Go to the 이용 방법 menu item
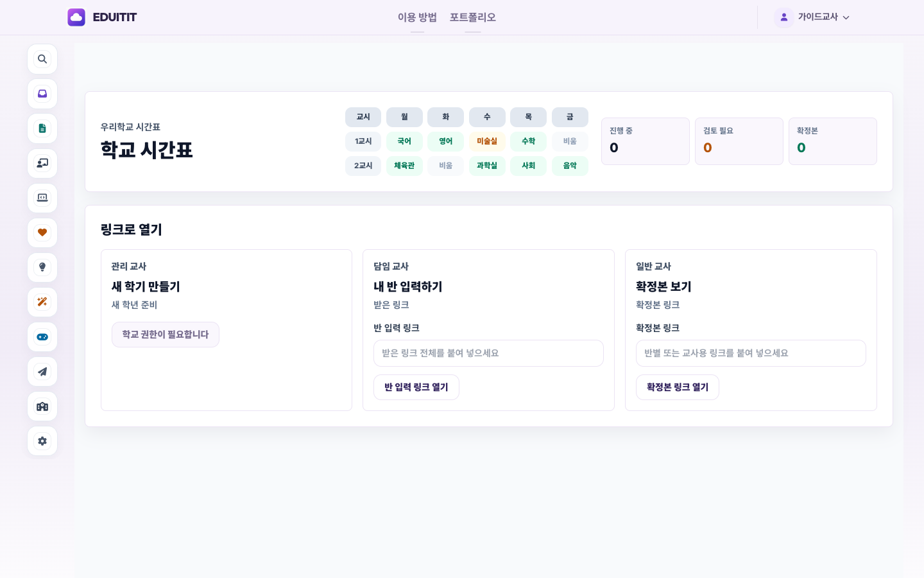Screen dimensions: 924x578 click(417, 17)
